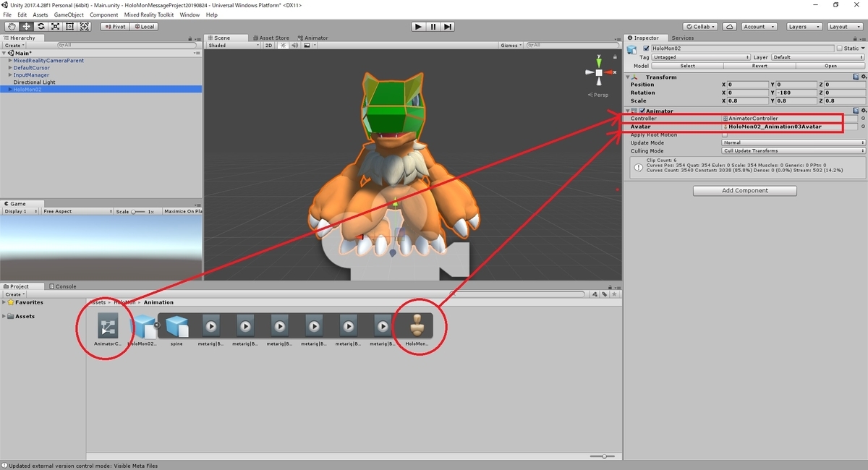
Task: Switch to the Console tab
Action: [63, 286]
